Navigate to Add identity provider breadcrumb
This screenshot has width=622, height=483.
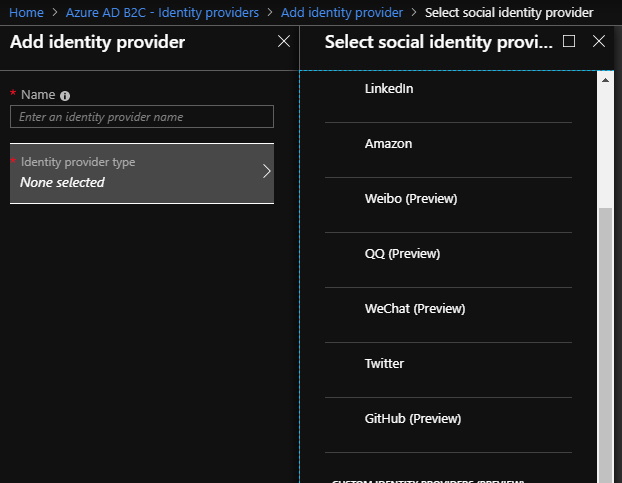click(342, 13)
